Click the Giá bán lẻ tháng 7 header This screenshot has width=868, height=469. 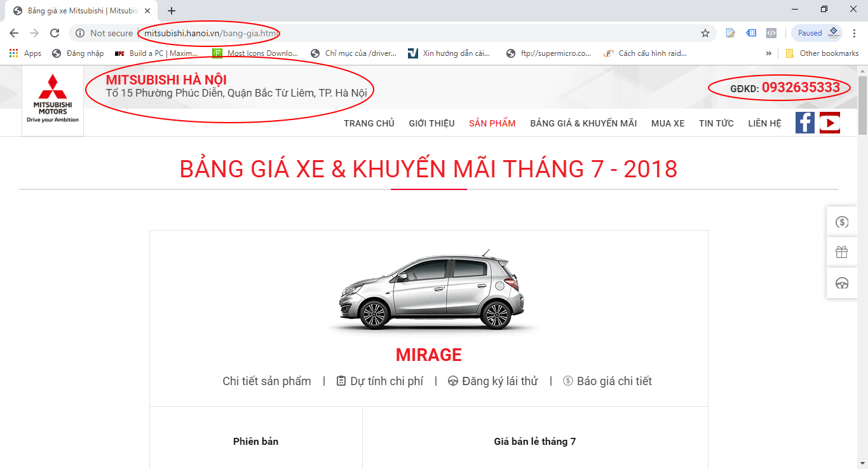pyautogui.click(x=535, y=441)
